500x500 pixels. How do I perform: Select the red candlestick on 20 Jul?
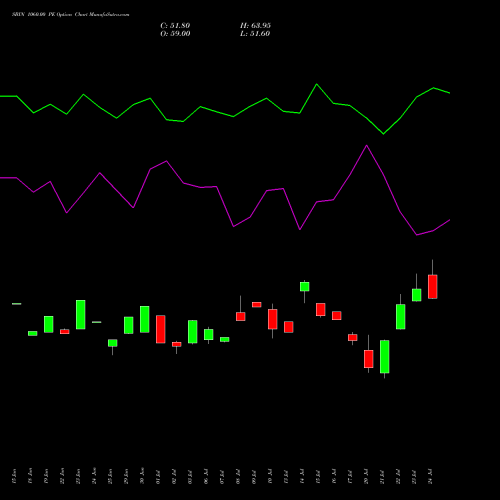368,359
